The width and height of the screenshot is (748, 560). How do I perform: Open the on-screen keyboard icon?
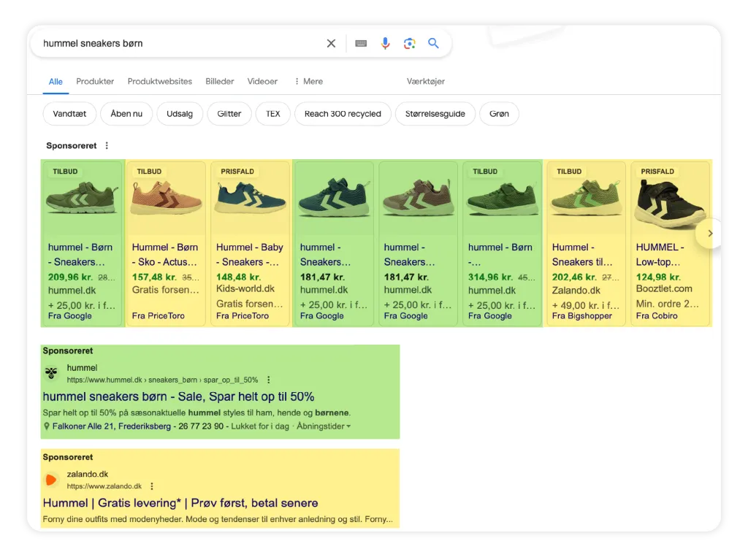click(x=361, y=43)
